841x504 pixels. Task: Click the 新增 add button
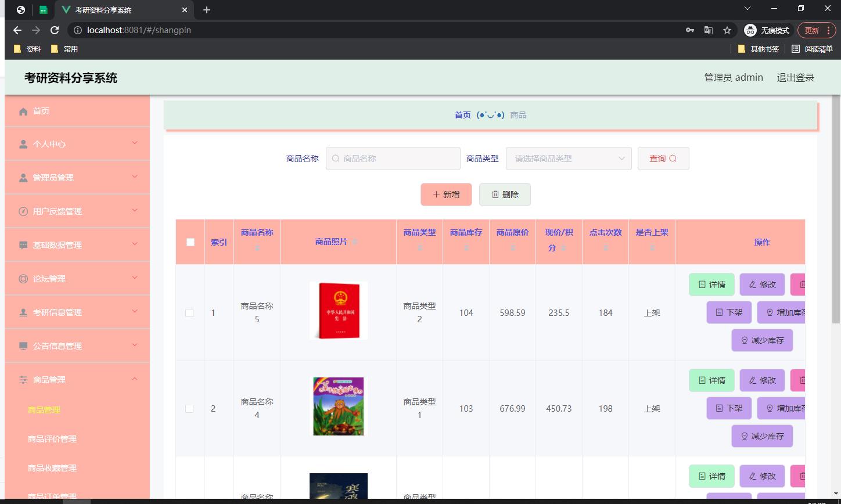click(x=446, y=195)
